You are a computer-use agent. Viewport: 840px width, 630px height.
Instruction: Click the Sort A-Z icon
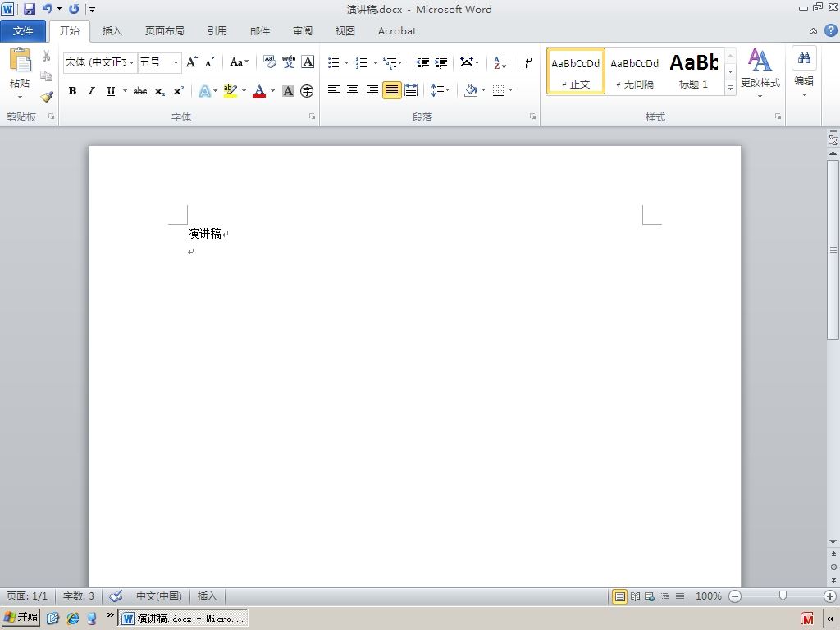[x=500, y=62]
